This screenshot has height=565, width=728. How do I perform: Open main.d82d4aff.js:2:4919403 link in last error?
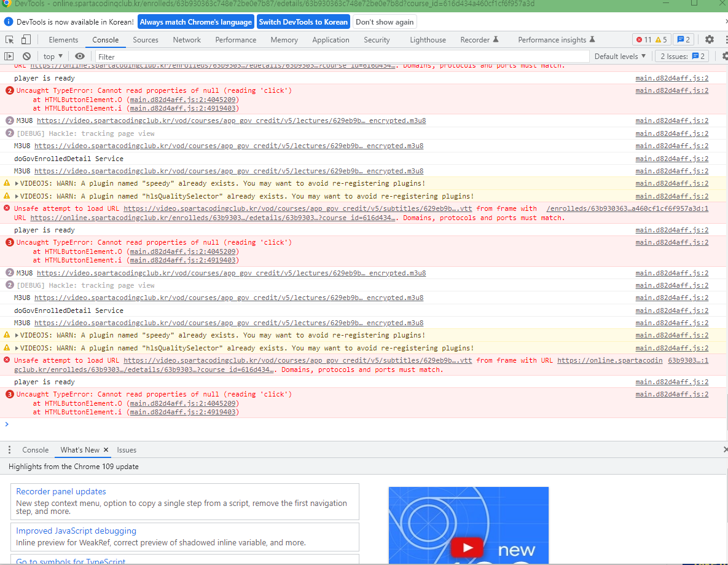point(183,412)
